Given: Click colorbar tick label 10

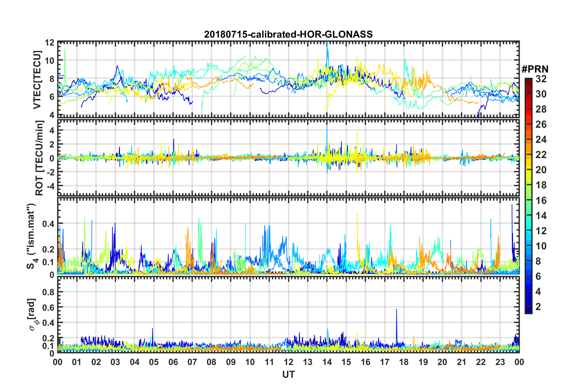Looking at the screenshot, I should 541,246.
